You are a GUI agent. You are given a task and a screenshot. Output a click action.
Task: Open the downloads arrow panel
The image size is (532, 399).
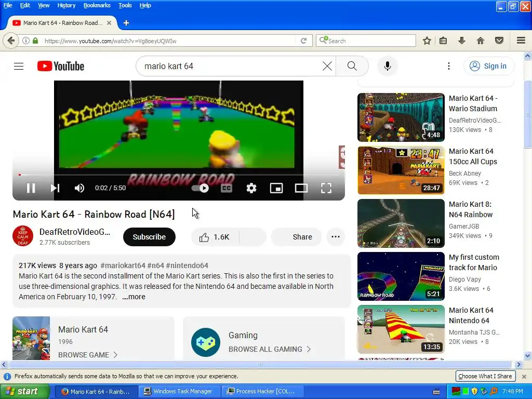[461, 41]
